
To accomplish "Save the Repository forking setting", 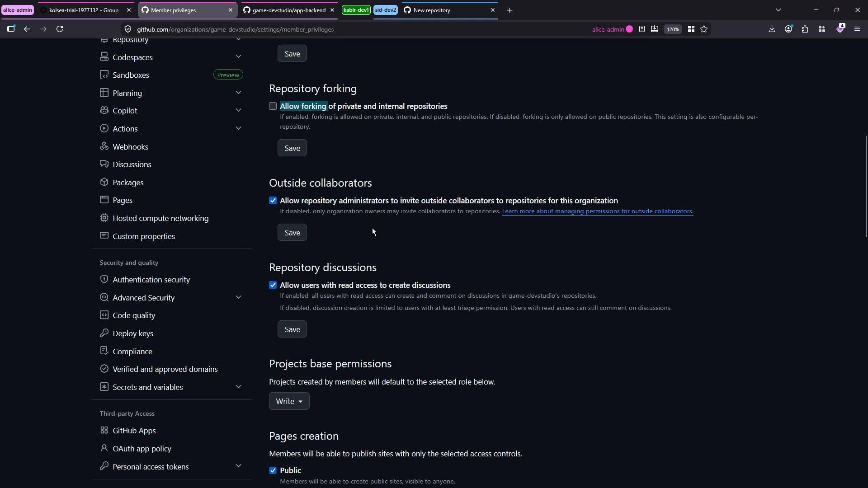I will 292,148.
